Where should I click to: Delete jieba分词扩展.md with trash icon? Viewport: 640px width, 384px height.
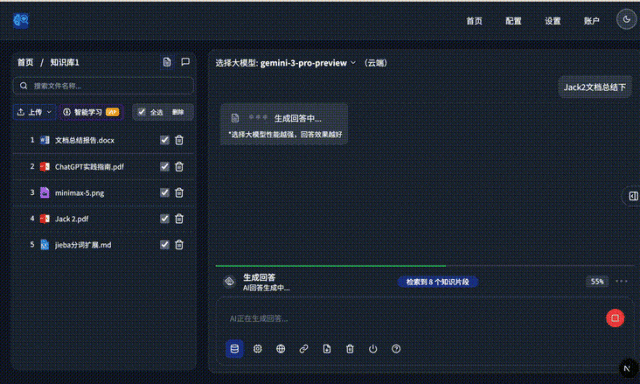(x=179, y=244)
